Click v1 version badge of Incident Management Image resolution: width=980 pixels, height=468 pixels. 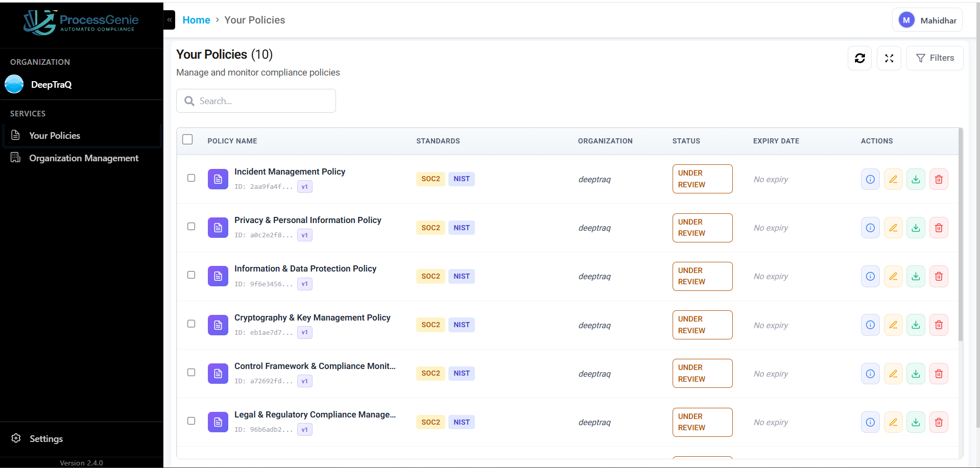305,187
